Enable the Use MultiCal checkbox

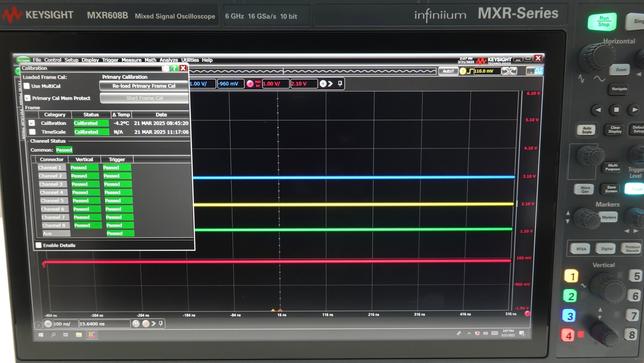[x=27, y=86]
